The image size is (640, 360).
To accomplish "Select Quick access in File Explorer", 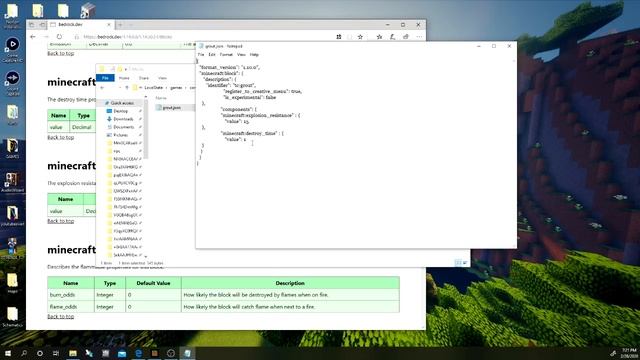I will 122,103.
